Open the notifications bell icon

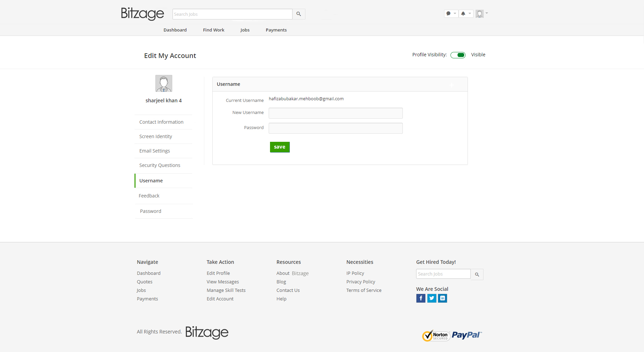[463, 14]
